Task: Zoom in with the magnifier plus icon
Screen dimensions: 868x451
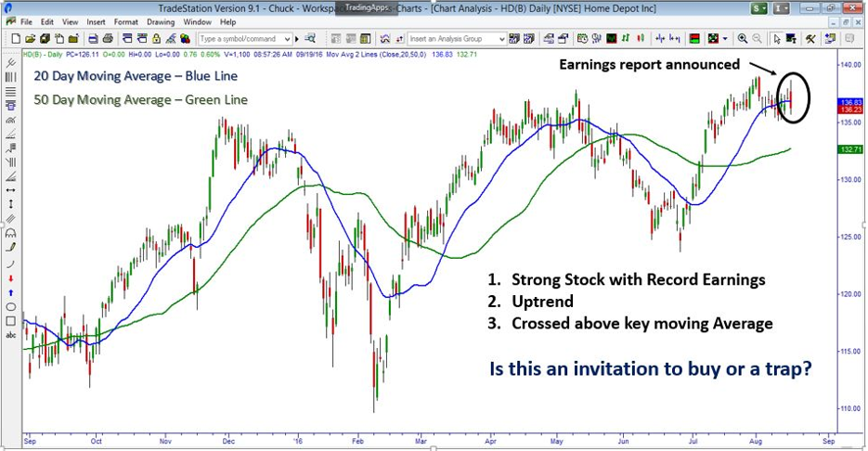Action: click(x=743, y=39)
